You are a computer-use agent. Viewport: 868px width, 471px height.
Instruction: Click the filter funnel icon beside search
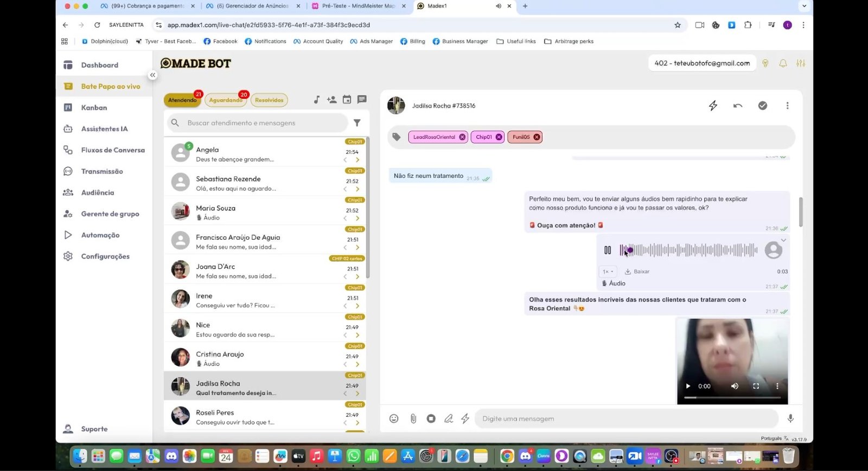click(357, 123)
